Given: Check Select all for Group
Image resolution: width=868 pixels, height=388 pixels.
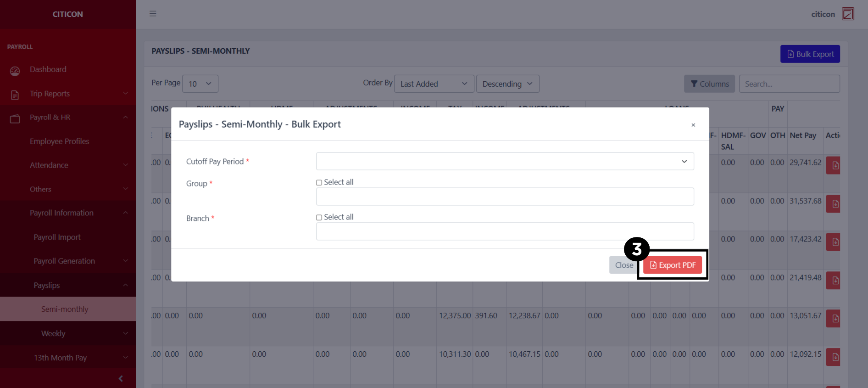Looking at the screenshot, I should (x=319, y=183).
